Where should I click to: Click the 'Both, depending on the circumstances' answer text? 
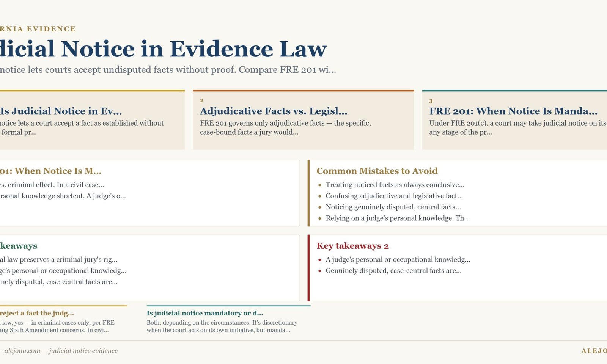[x=222, y=326]
